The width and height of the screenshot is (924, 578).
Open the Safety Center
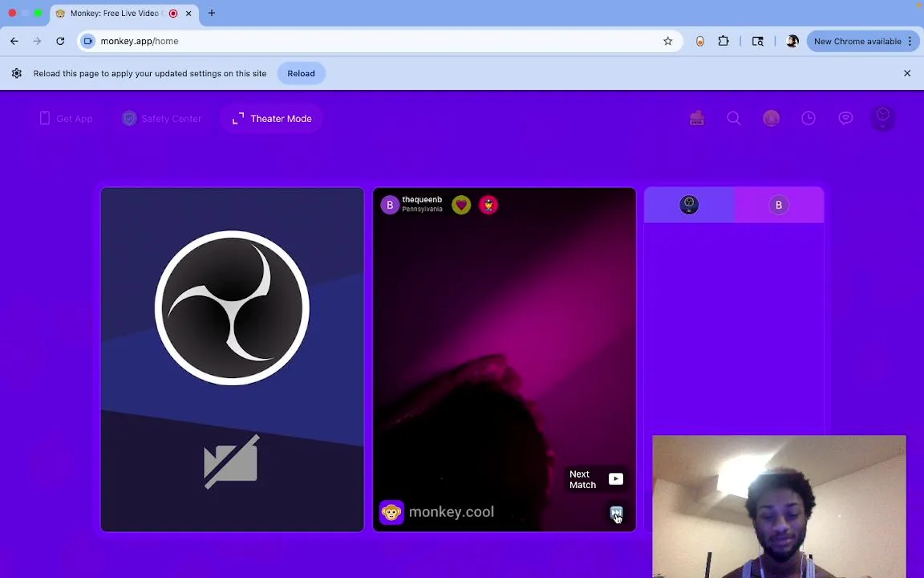click(x=161, y=119)
